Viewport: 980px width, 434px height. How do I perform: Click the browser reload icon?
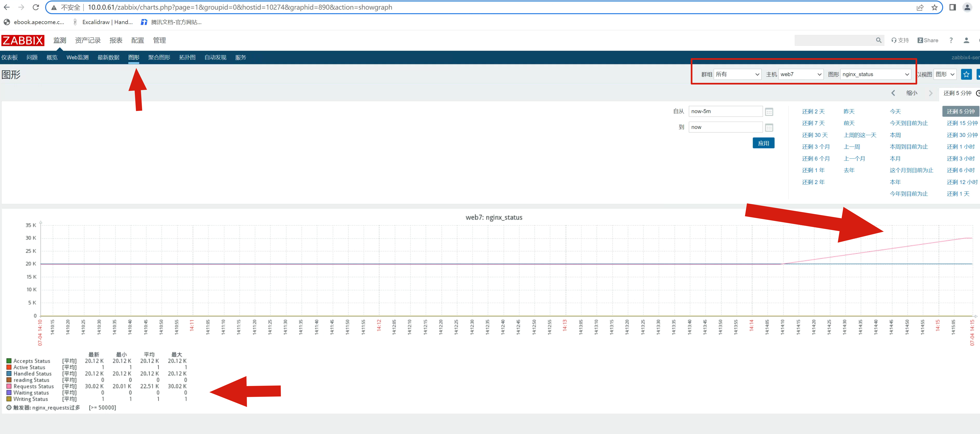[36, 7]
